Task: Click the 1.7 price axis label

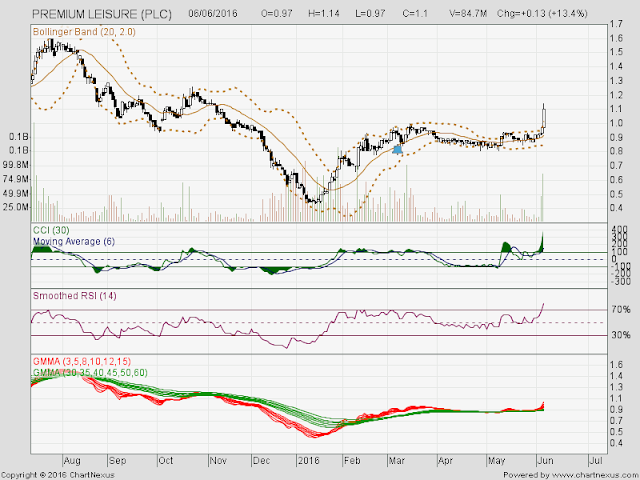Action: click(x=617, y=24)
